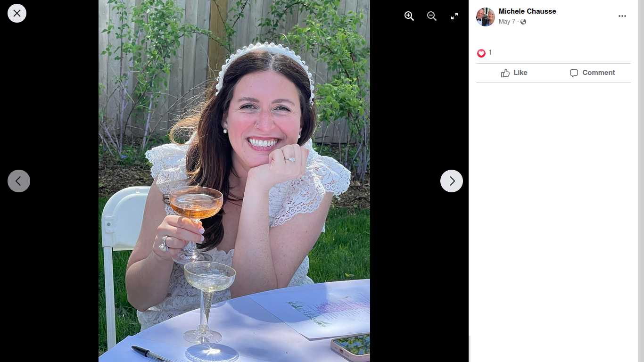Zoom out of the photo
Screen dimensions: 644x362
coord(432,16)
